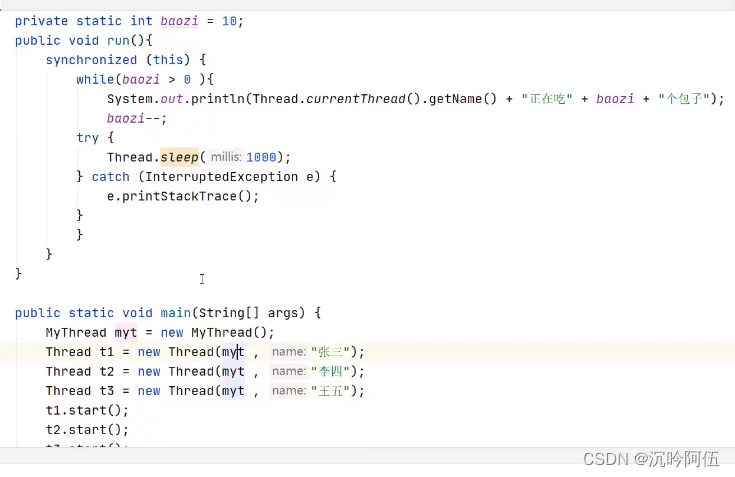This screenshot has width=735, height=477.
Task: Click new MyThread() constructor call
Action: pos(214,332)
